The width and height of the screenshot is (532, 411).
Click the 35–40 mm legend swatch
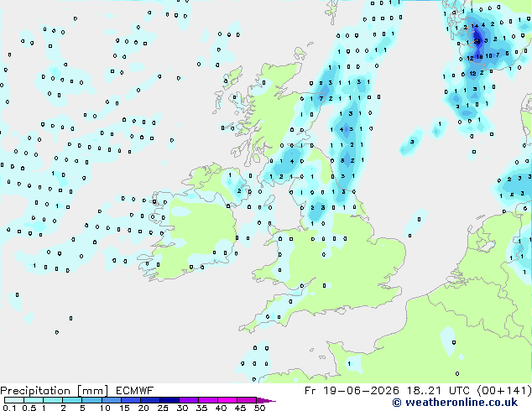point(208,400)
